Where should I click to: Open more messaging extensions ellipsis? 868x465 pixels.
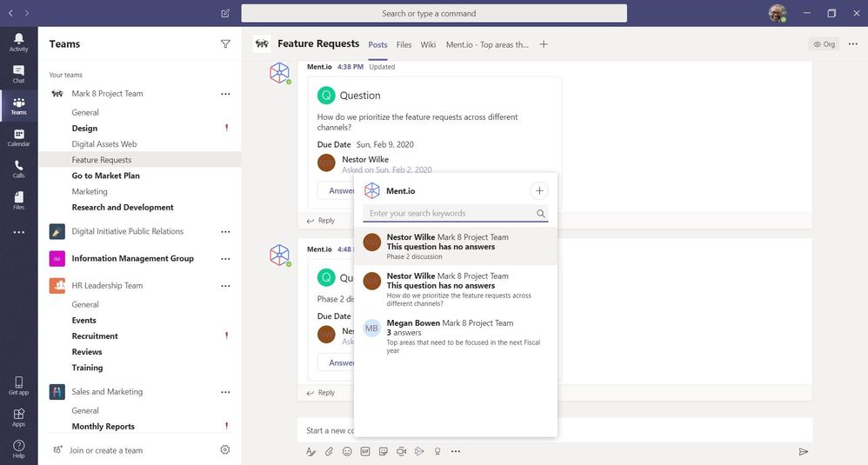(x=456, y=452)
